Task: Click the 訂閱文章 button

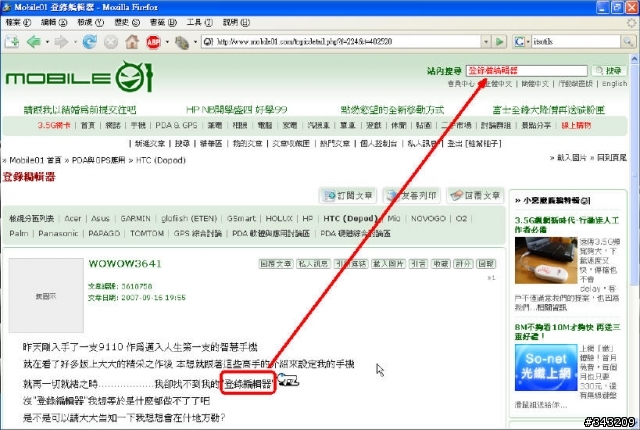Action: point(348,196)
